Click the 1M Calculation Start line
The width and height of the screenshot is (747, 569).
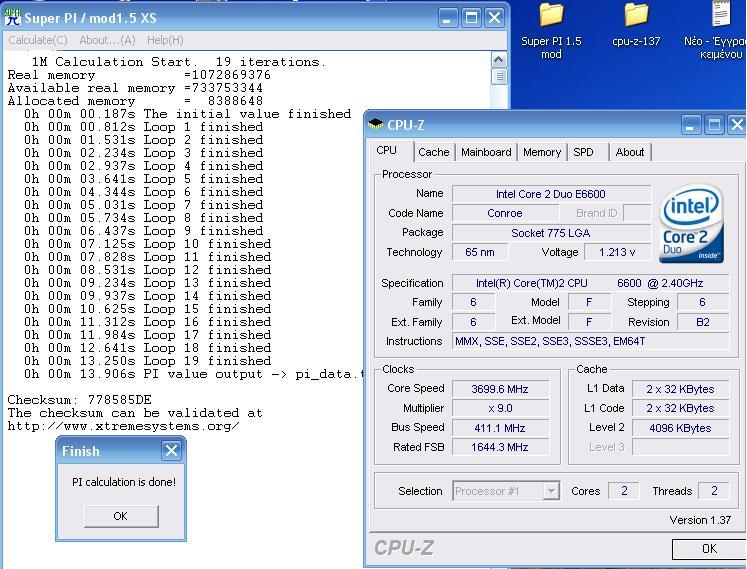click(179, 62)
